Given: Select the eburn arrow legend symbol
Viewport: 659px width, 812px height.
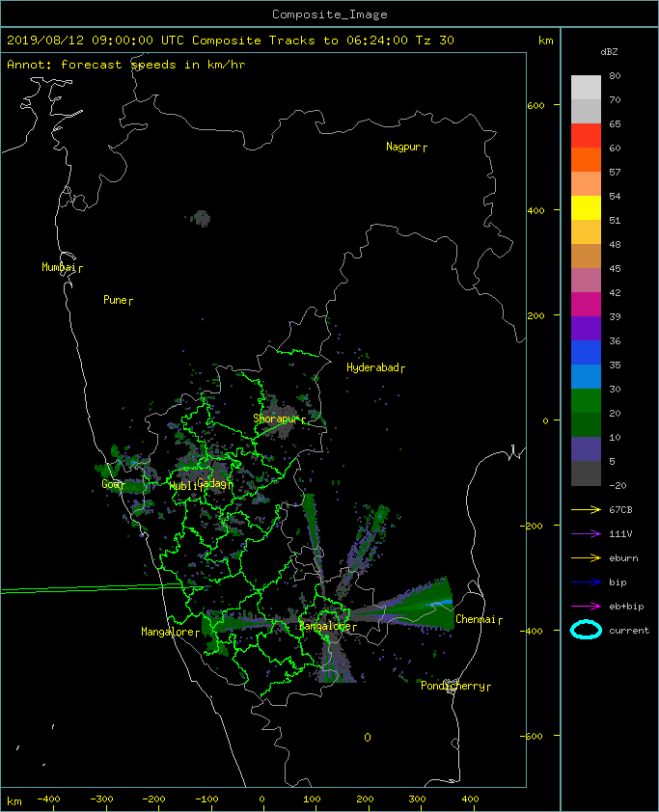Looking at the screenshot, I should click(x=586, y=558).
